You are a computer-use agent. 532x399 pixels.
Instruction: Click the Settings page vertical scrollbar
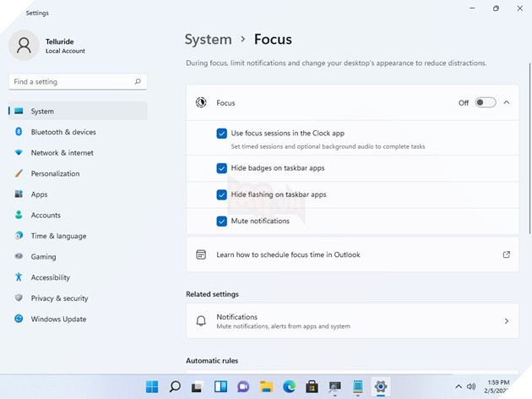529,149
